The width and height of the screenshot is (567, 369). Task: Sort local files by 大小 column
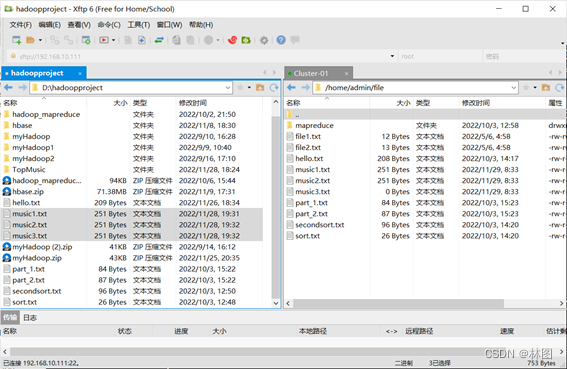108,103
